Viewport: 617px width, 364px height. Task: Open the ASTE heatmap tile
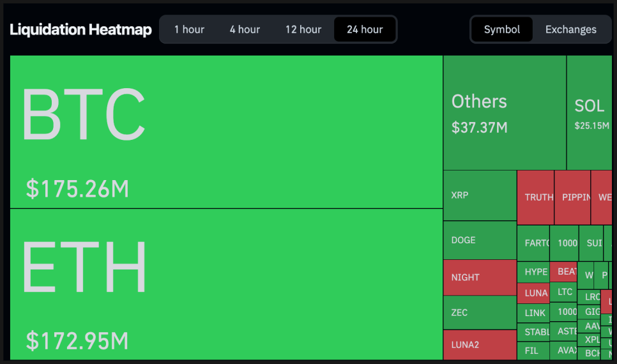click(563, 331)
